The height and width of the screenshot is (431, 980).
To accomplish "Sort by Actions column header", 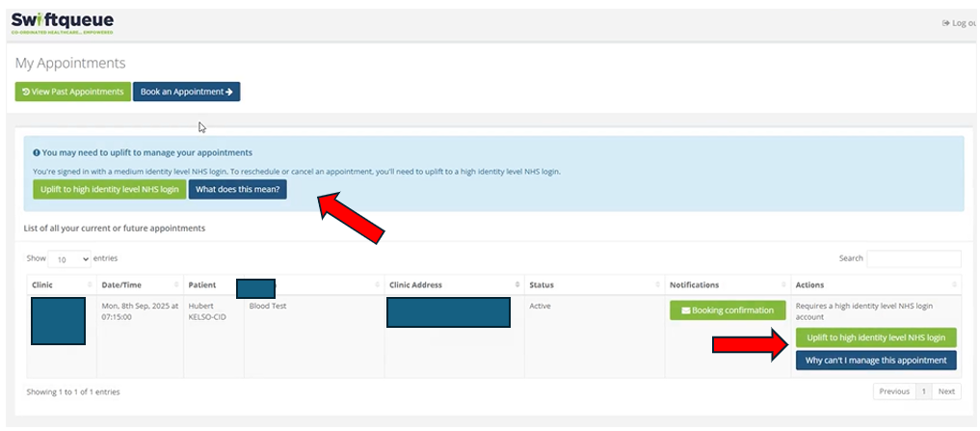I will [874, 284].
